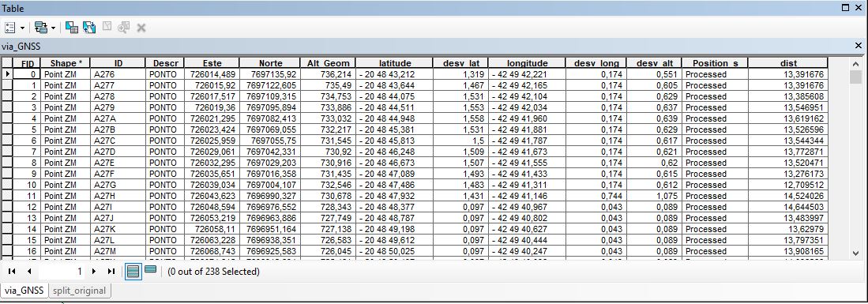Maximize the Table window
868x304 pixels.
[845, 8]
